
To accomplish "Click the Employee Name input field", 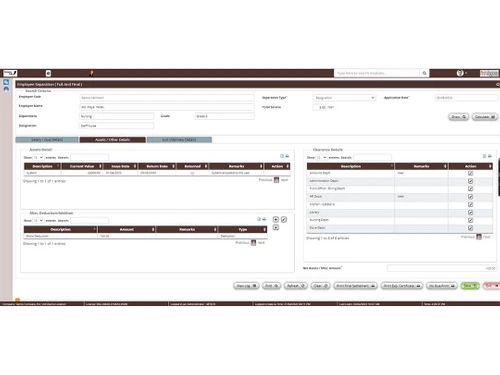I will 167,107.
